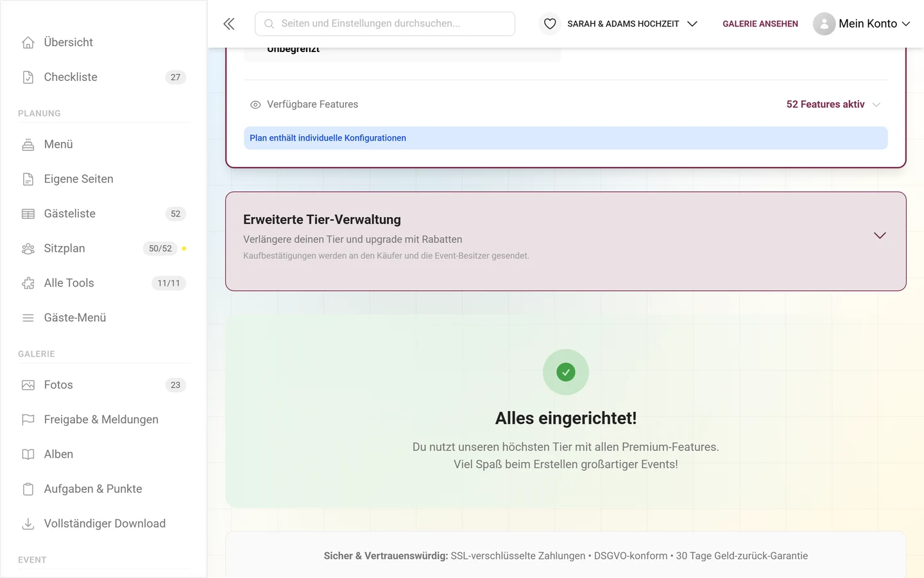Click the Gästeliste table icon
The width and height of the screenshot is (924, 578).
tap(28, 214)
